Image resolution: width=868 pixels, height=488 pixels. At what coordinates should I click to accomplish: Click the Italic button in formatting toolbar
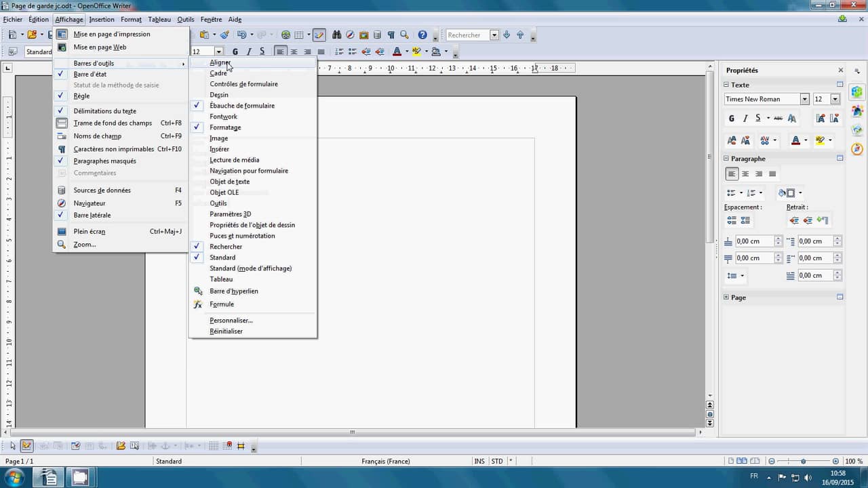point(249,52)
